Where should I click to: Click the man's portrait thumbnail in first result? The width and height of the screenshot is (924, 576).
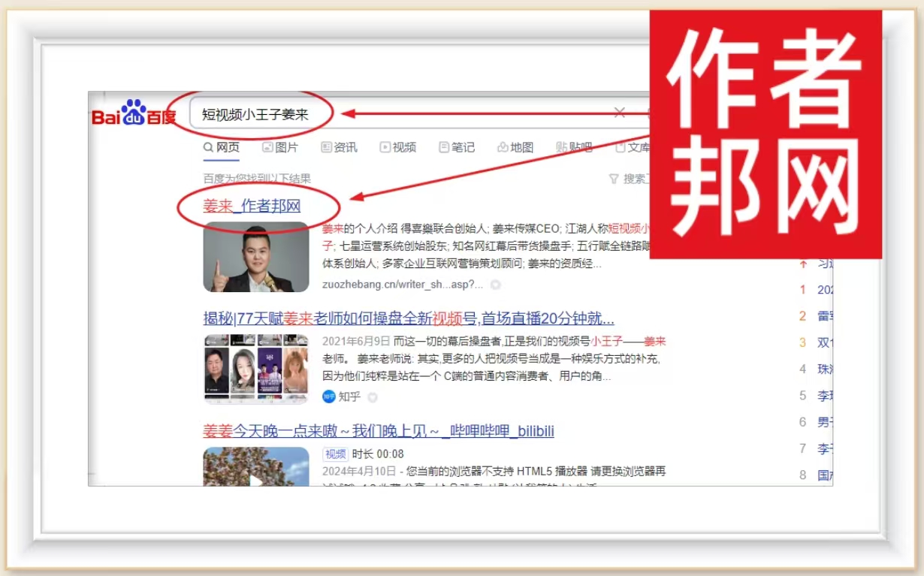pos(256,257)
